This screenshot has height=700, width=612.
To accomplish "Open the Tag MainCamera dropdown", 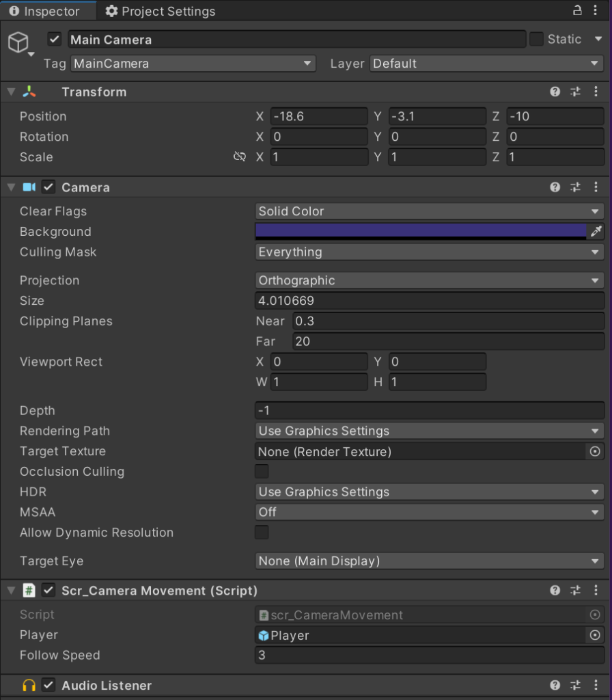I will click(193, 64).
